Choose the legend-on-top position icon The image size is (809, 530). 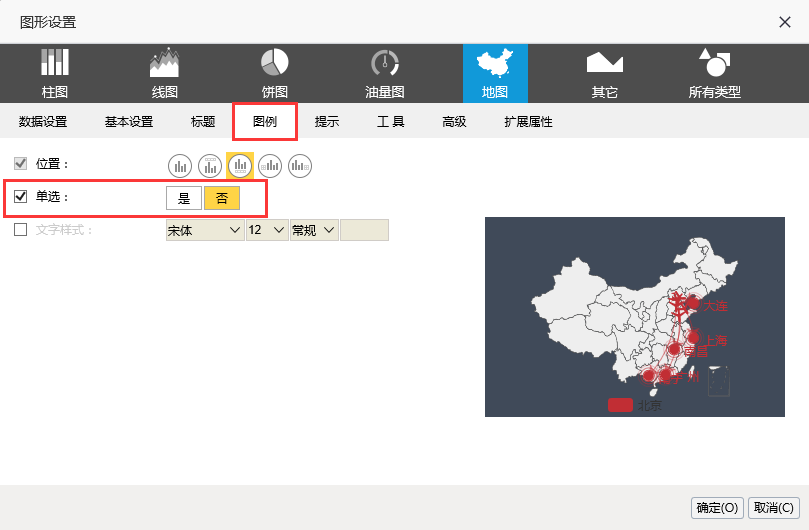(x=210, y=166)
